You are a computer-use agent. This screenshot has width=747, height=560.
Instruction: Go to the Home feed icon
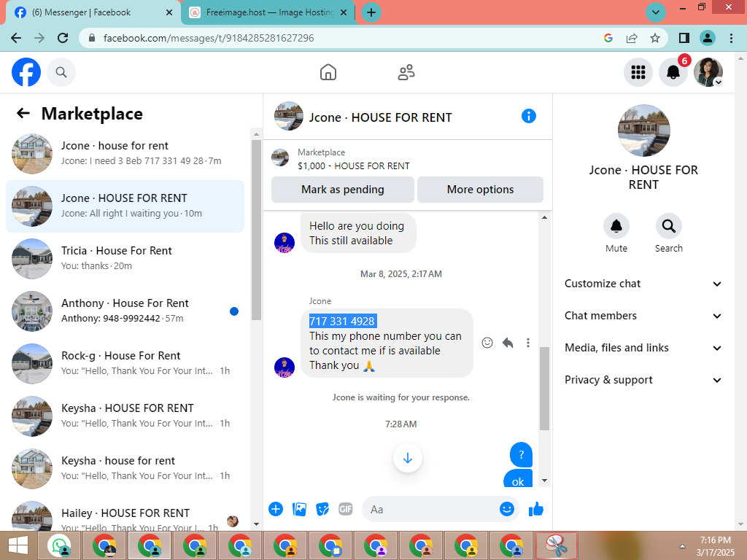(x=328, y=72)
